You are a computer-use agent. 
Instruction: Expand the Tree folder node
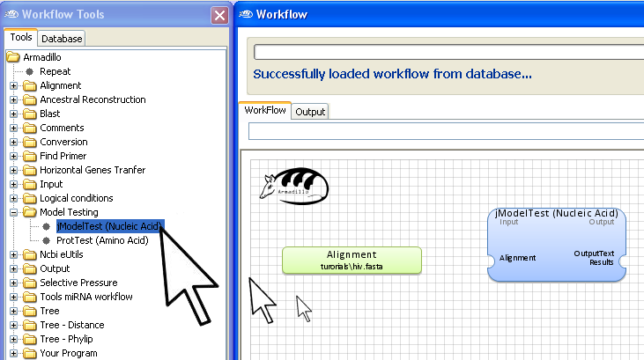(13, 312)
